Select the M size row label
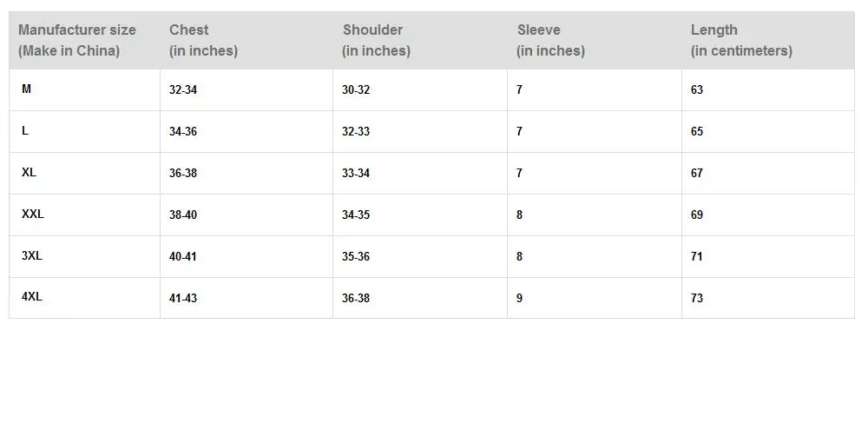This screenshot has height=436, width=868. coord(27,89)
